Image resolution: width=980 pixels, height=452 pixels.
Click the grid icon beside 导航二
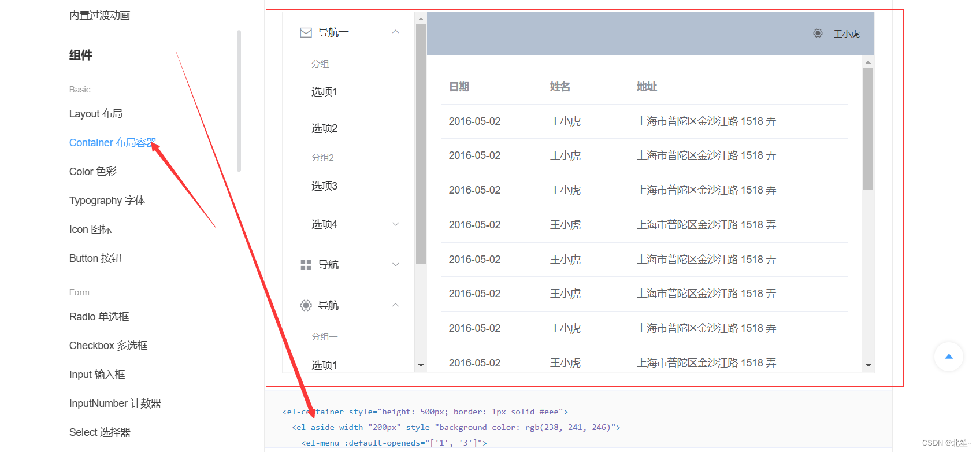click(306, 265)
